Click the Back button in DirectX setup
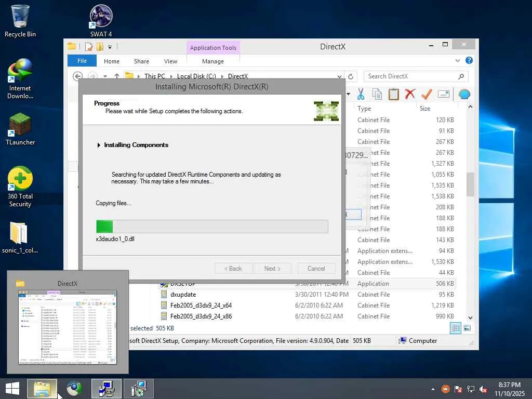This screenshot has width=532, height=399. pyautogui.click(x=233, y=269)
